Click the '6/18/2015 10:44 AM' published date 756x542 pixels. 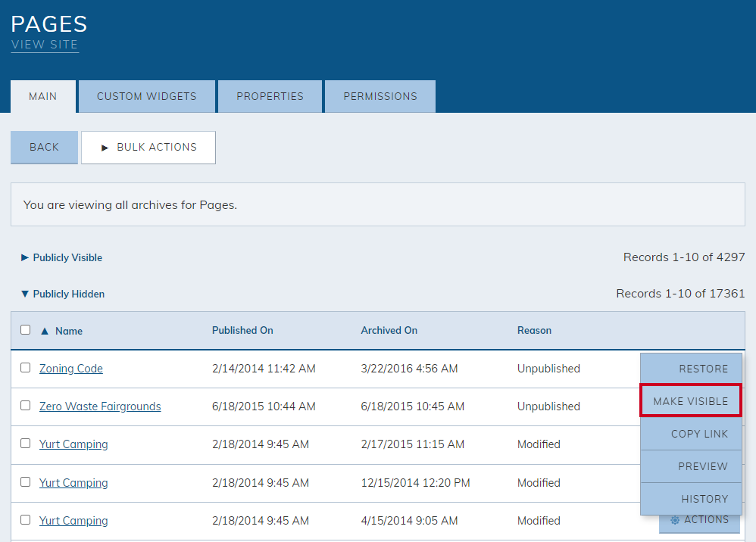(264, 406)
